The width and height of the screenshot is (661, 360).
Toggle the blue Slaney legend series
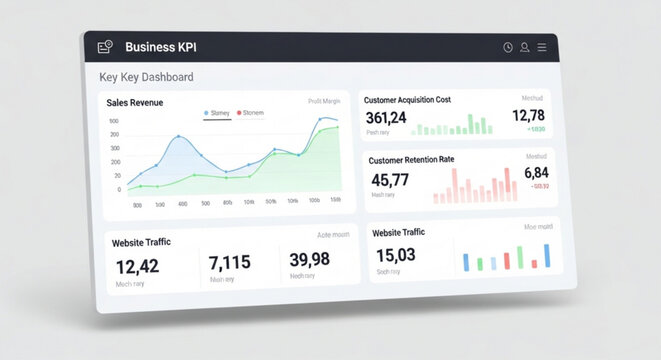click(x=217, y=113)
